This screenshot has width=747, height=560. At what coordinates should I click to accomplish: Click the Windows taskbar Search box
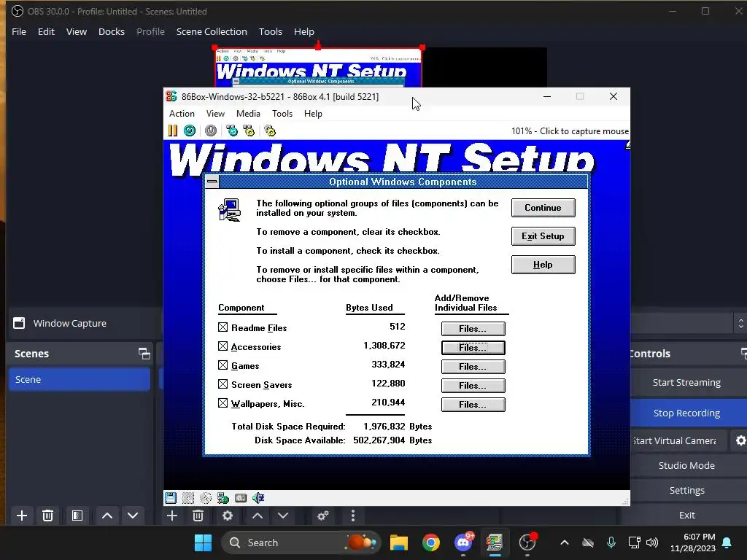tap(301, 542)
